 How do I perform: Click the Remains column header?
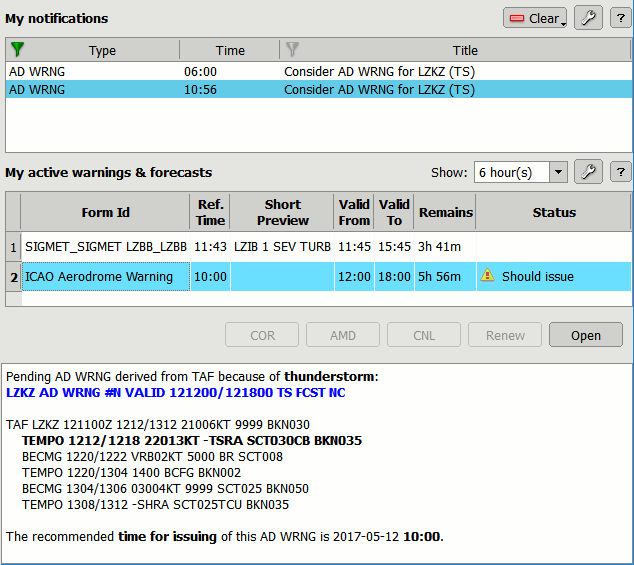(445, 212)
